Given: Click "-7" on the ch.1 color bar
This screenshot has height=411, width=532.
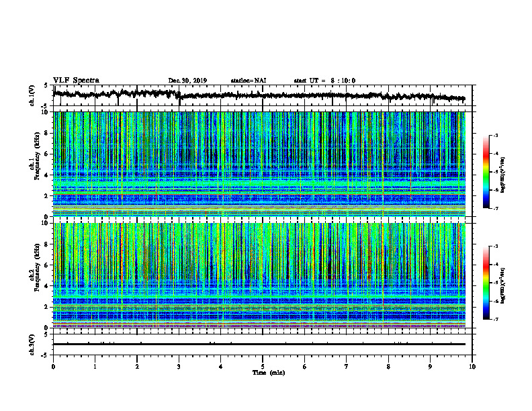Looking at the screenshot, I should [495, 209].
